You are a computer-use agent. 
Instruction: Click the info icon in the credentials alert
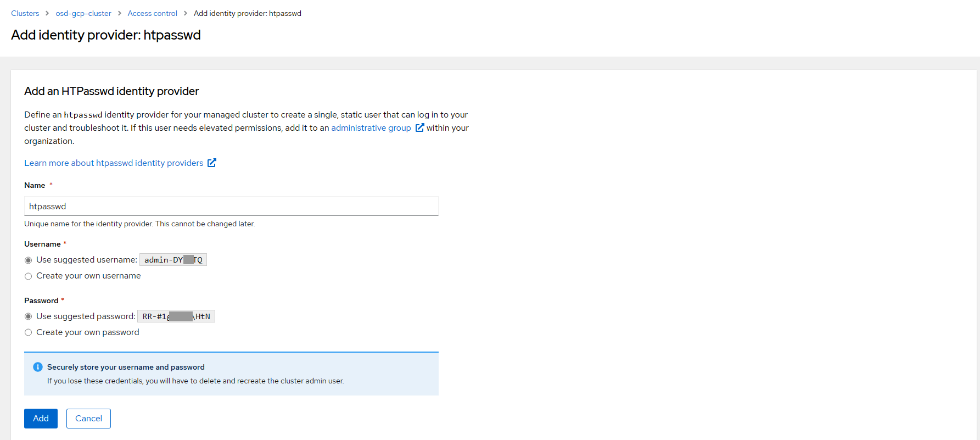[x=38, y=367]
